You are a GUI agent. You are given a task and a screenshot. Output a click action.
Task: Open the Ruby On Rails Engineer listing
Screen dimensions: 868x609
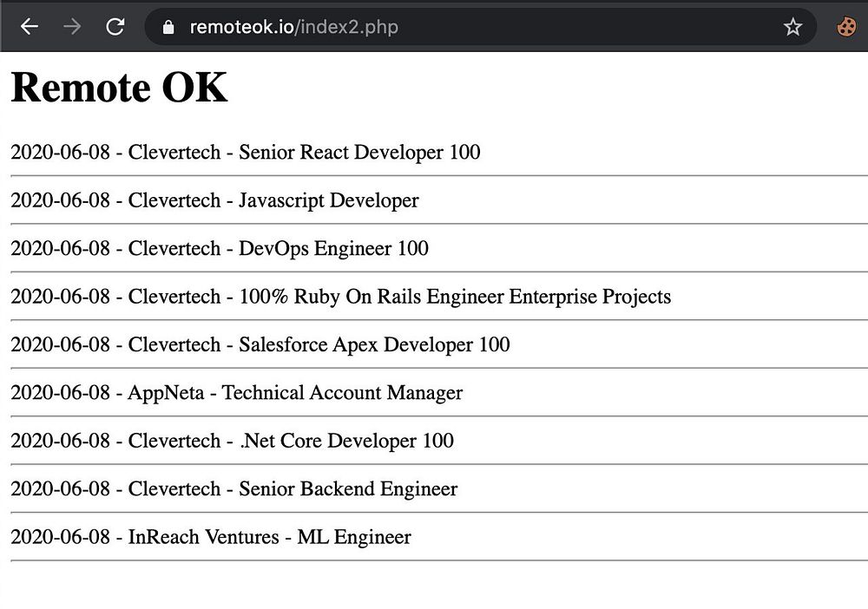tap(340, 297)
